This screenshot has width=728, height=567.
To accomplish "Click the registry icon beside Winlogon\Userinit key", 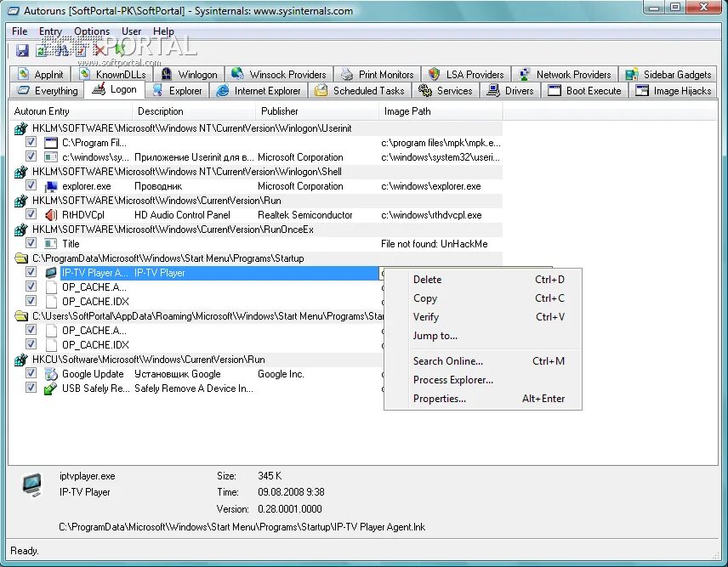I will coord(21,129).
